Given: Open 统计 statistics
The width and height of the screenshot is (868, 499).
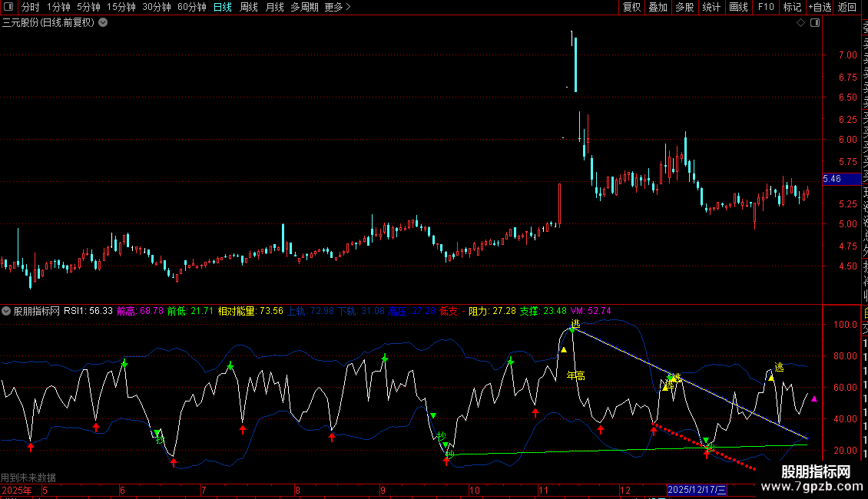Looking at the screenshot, I should click(711, 7).
